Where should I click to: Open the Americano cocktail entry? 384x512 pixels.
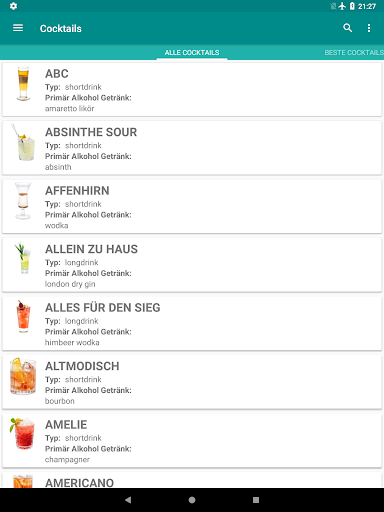(192, 480)
